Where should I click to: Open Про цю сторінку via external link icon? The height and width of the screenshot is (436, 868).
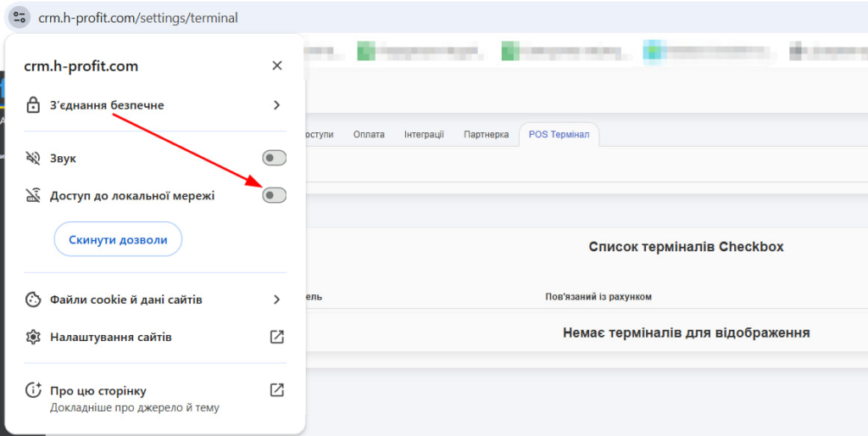pos(276,390)
